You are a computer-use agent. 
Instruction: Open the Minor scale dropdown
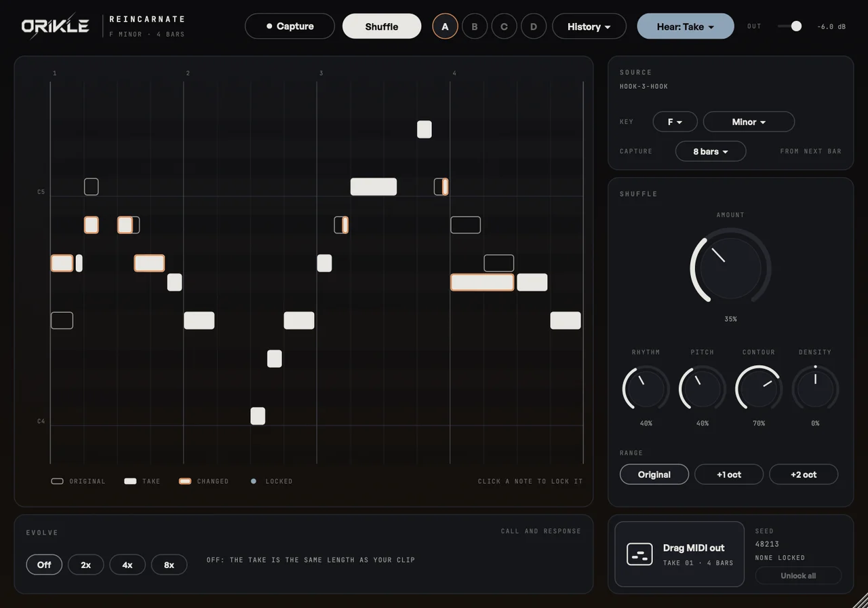[749, 121]
